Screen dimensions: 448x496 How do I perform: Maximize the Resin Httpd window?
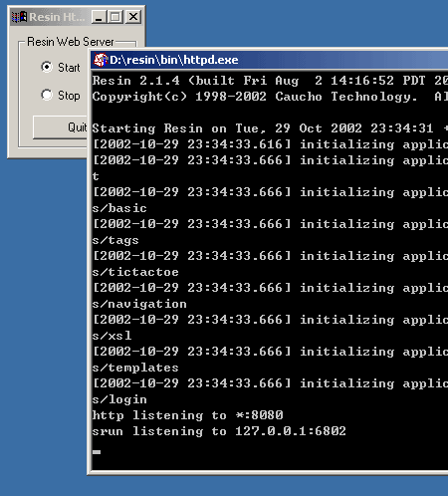115,17
